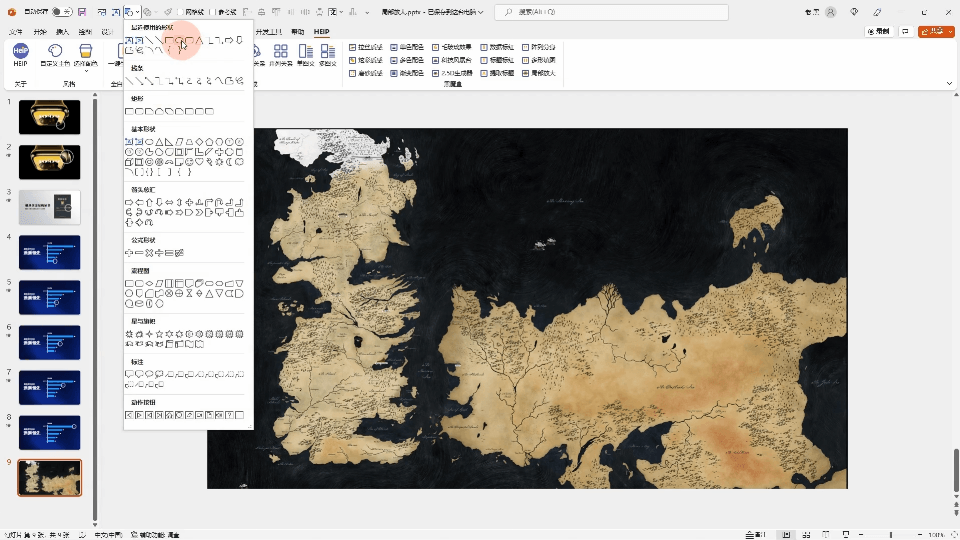Click the search box in title bar
Image resolution: width=960 pixels, height=540 pixels.
[x=611, y=12]
